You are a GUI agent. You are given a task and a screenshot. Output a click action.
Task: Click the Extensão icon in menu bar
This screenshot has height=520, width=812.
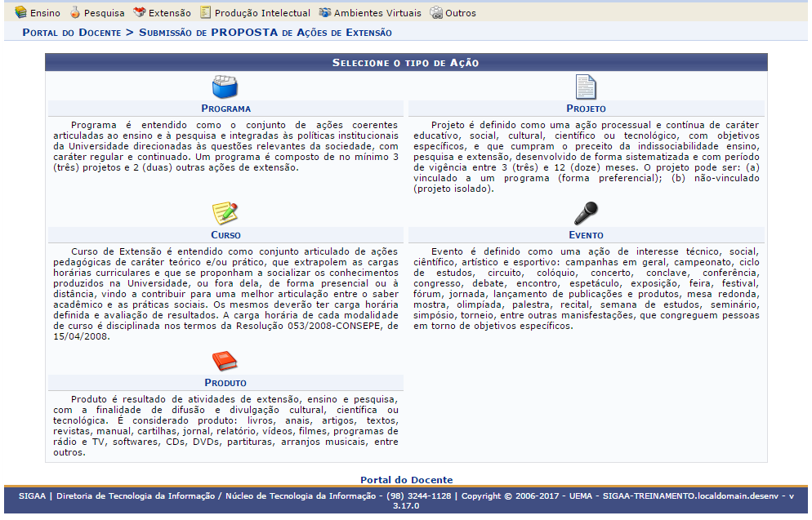pyautogui.click(x=139, y=12)
